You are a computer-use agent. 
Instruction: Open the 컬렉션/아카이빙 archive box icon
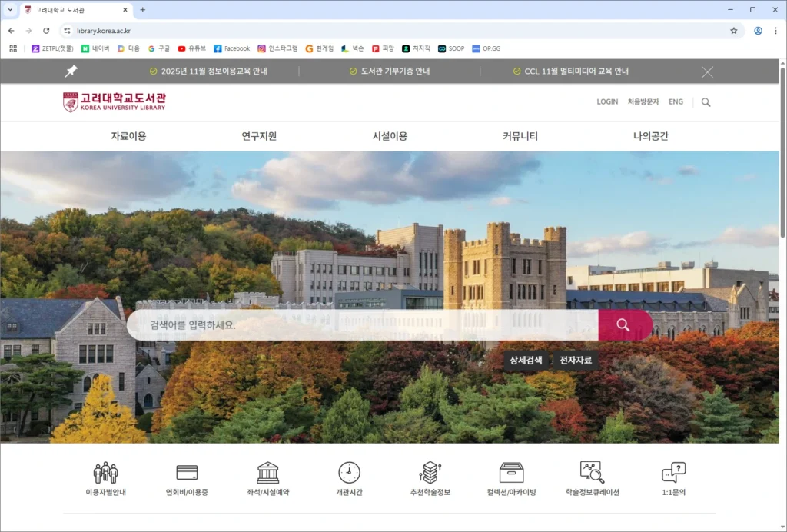(511, 471)
